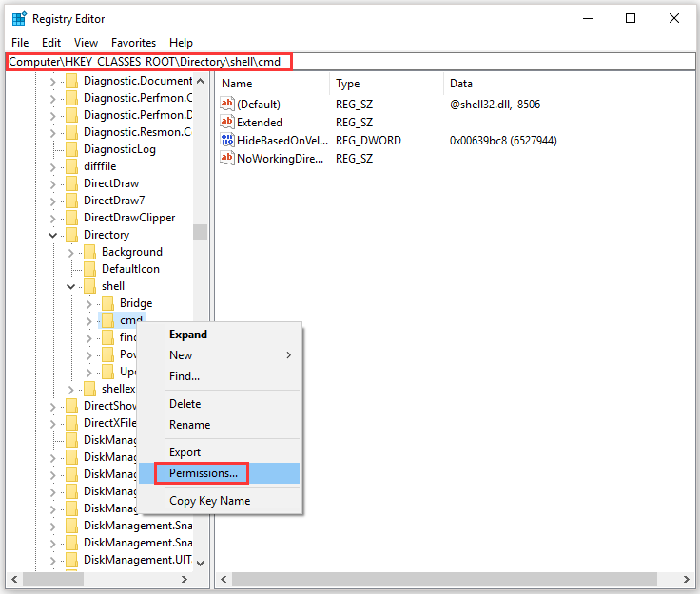Select the @shell32.dll,-8506 data cell
Image resolution: width=700 pixels, height=594 pixels.
[495, 105]
